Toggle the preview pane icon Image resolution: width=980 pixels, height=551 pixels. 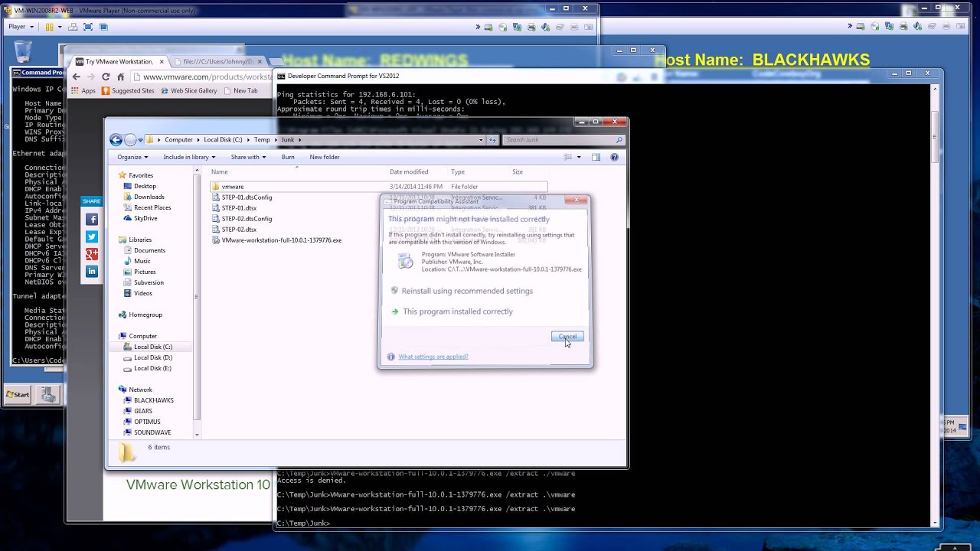[x=596, y=157]
